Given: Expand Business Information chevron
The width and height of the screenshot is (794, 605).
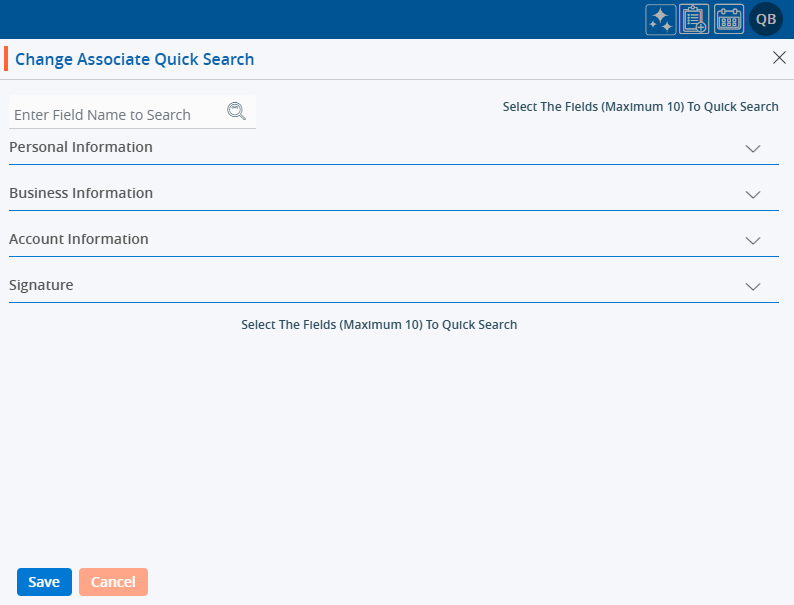Looking at the screenshot, I should (x=754, y=194).
